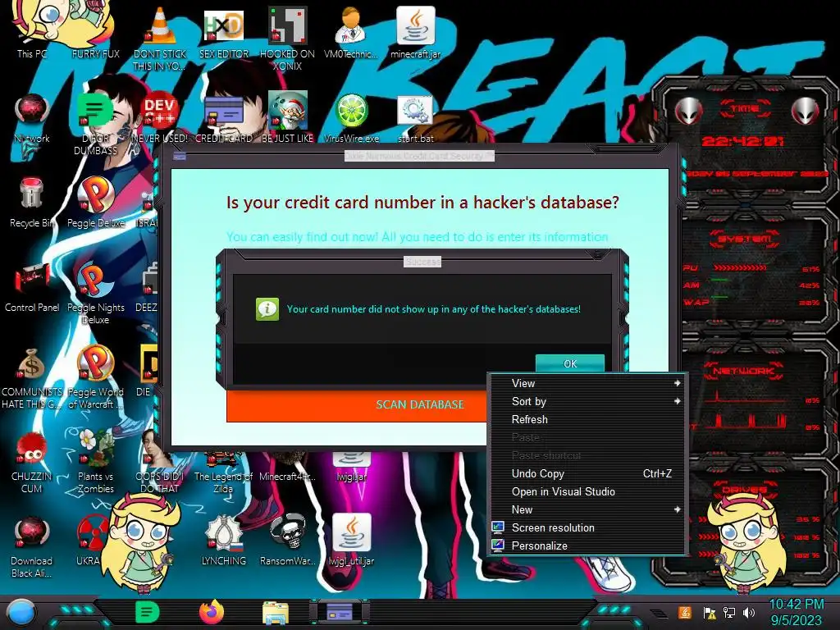Open the radiation UKRA desktop icon
840x630 pixels.
click(89, 540)
